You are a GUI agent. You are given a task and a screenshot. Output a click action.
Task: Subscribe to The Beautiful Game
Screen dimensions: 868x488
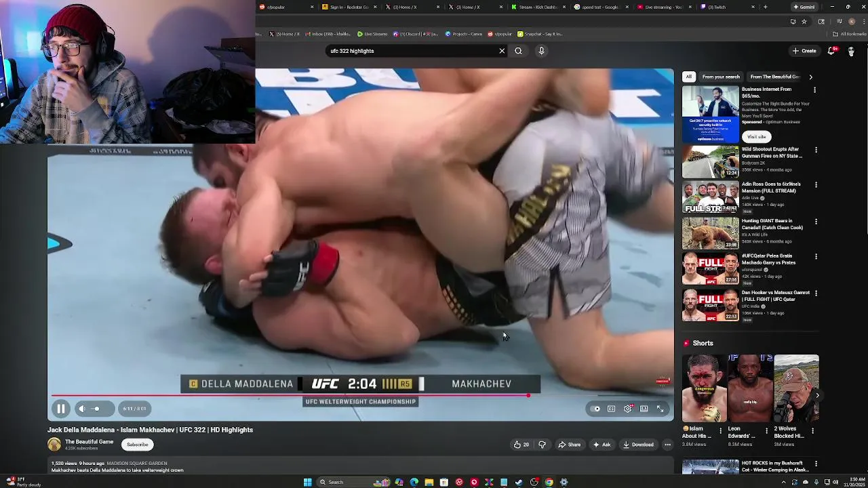click(x=137, y=445)
